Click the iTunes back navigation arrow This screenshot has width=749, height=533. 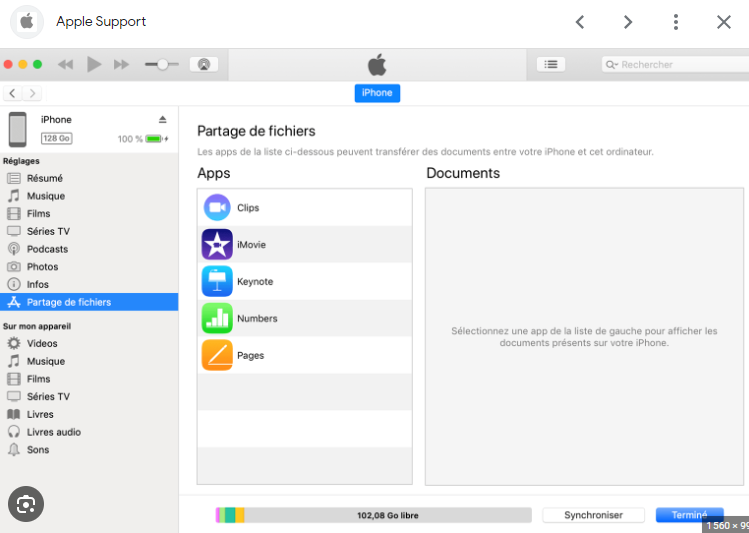click(12, 93)
